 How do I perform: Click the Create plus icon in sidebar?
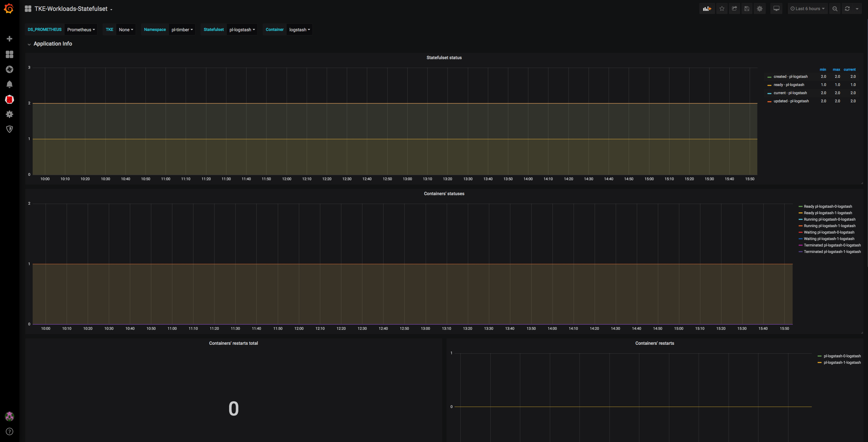[x=10, y=39]
